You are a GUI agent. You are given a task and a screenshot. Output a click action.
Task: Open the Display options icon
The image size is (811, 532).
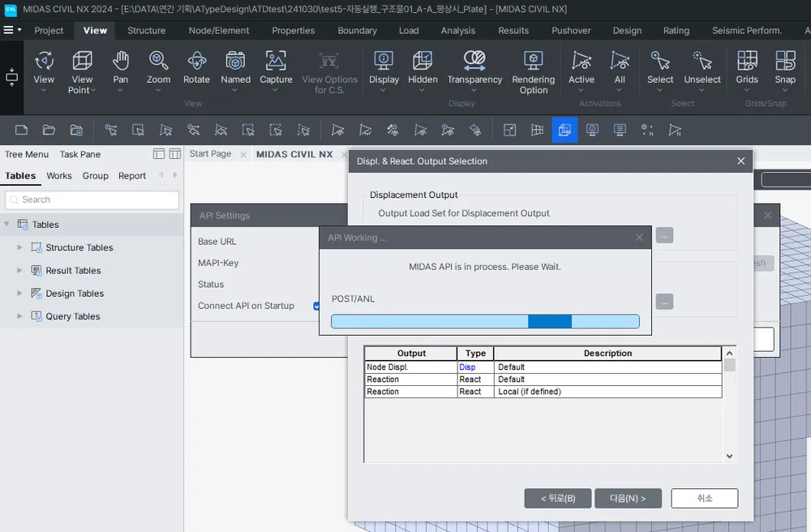click(384, 61)
